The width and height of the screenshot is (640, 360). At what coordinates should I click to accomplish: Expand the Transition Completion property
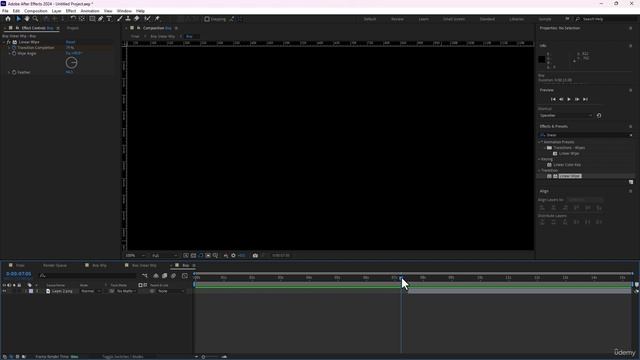point(9,48)
